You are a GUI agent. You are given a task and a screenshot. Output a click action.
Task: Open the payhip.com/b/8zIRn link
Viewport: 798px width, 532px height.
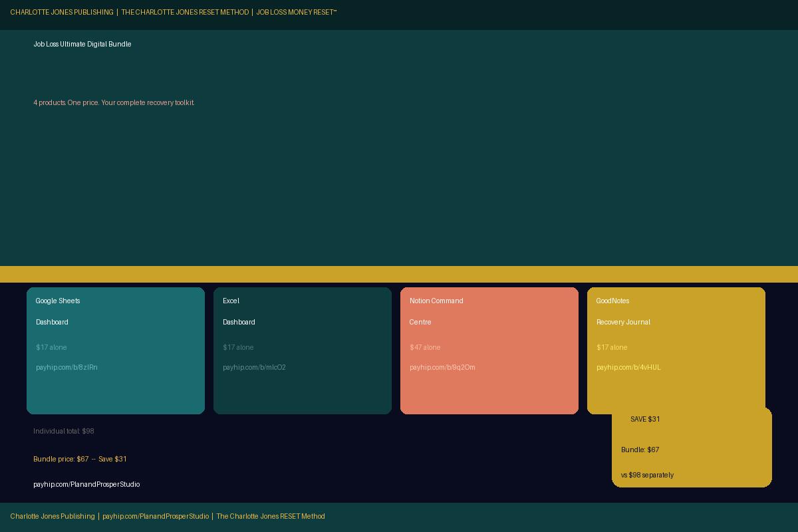pos(66,367)
